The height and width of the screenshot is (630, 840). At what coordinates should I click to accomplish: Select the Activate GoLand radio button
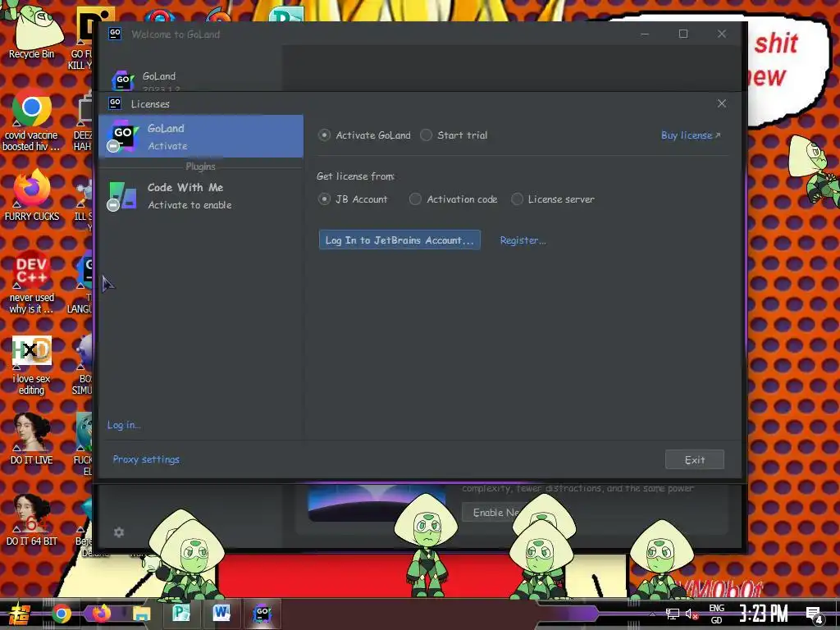tap(324, 135)
